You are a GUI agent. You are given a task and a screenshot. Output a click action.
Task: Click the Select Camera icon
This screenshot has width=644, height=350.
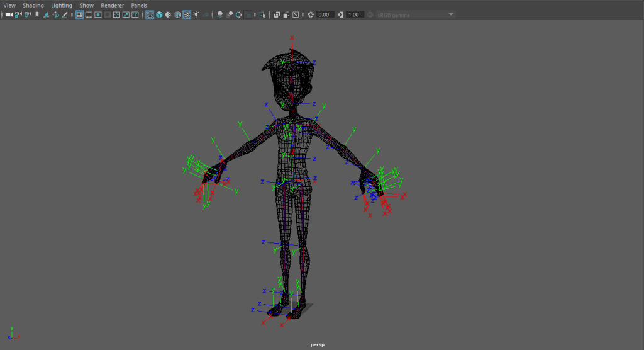(9, 14)
